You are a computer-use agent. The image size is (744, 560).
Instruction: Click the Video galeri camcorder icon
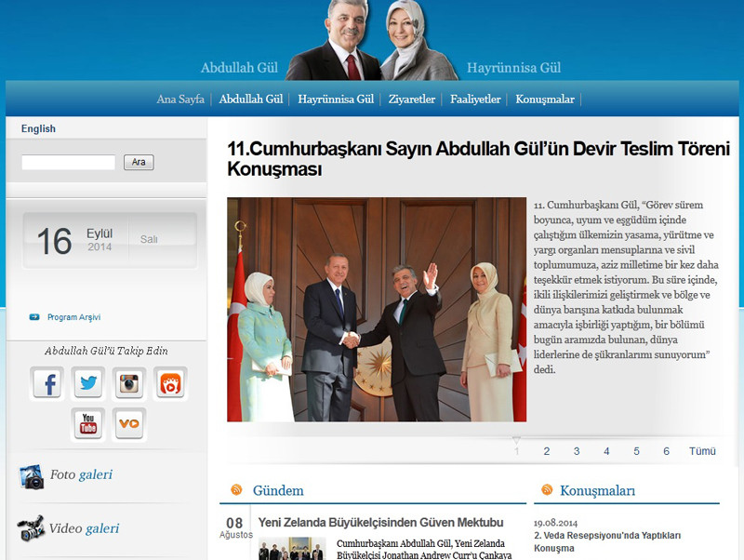tap(31, 528)
